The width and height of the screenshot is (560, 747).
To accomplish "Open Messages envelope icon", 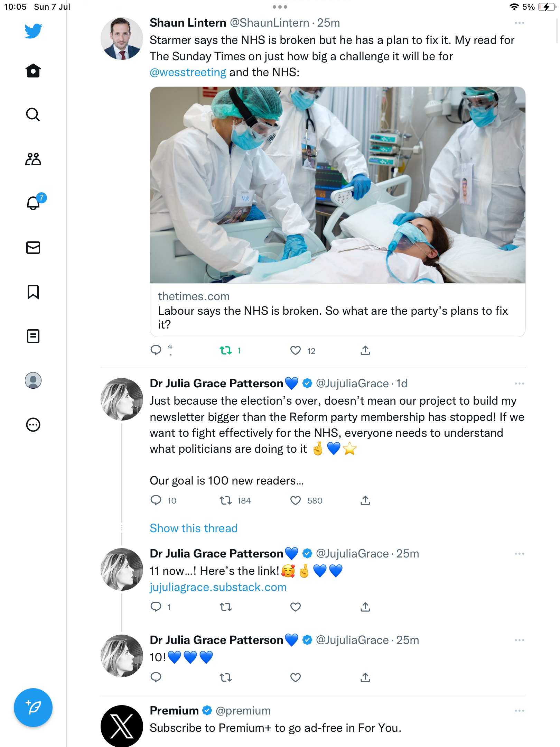I will (33, 248).
